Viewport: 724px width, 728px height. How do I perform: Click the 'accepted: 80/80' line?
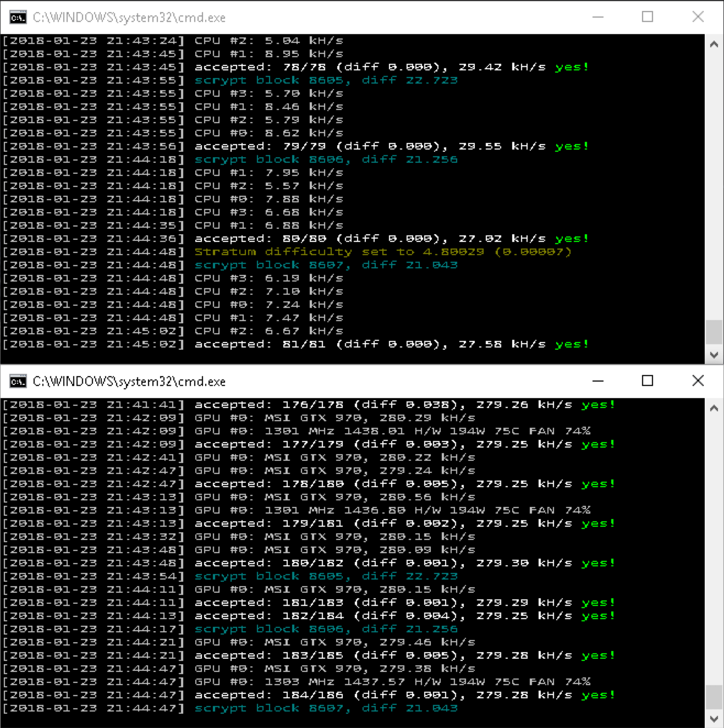tap(296, 239)
